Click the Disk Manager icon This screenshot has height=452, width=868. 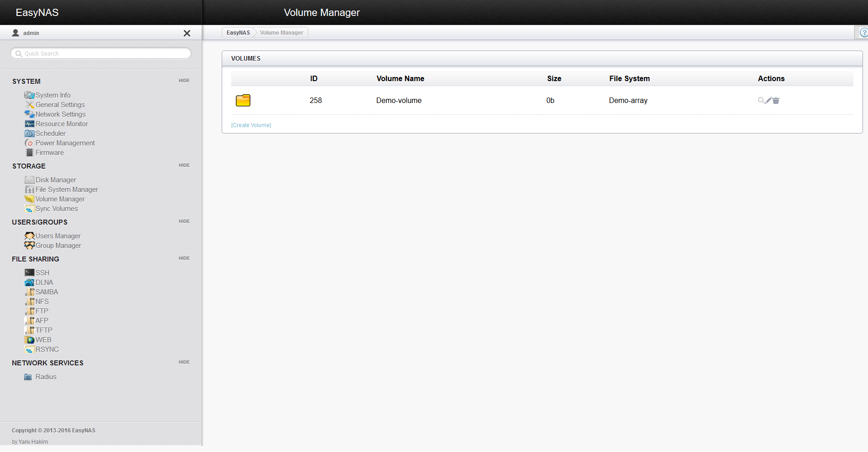coord(30,180)
